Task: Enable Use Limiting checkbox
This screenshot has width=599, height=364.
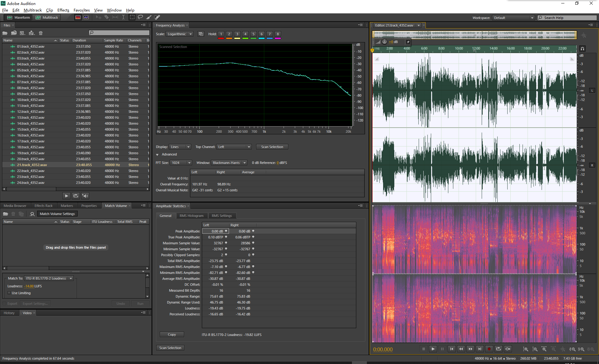Action: pos(9,293)
